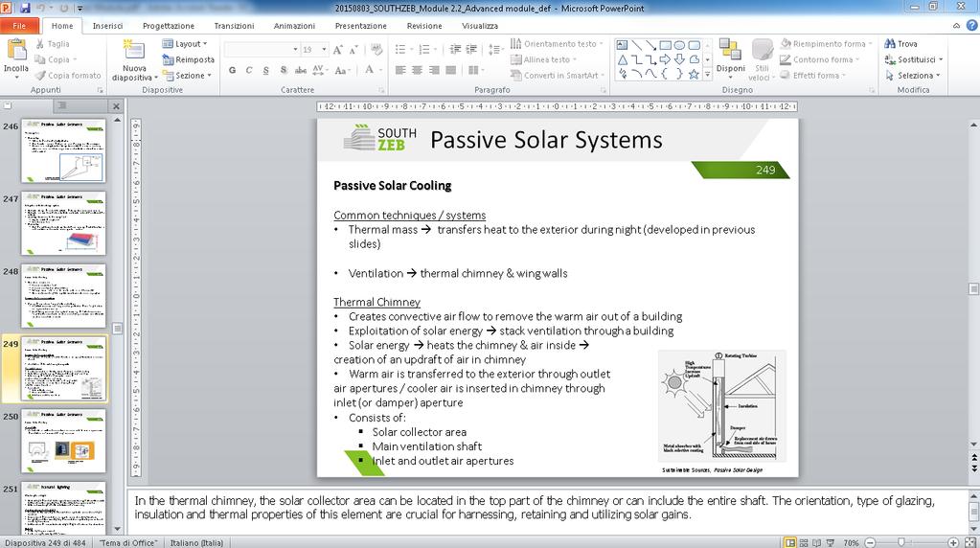
Task: Start Slide Show from status bar icon
Action: click(x=831, y=542)
